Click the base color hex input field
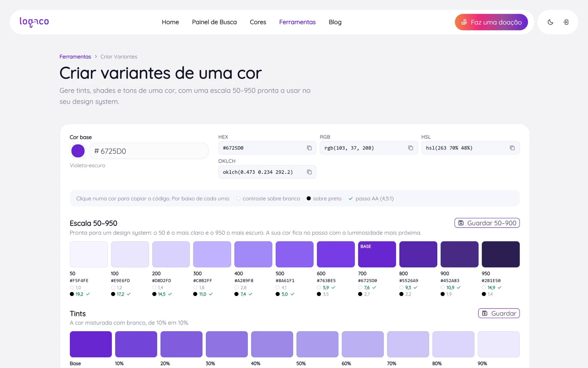This screenshot has width=588, height=368. pos(149,151)
